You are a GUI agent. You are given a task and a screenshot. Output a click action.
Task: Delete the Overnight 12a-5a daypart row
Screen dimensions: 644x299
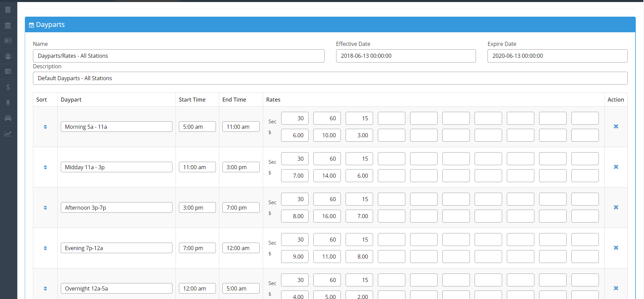pyautogui.click(x=616, y=288)
